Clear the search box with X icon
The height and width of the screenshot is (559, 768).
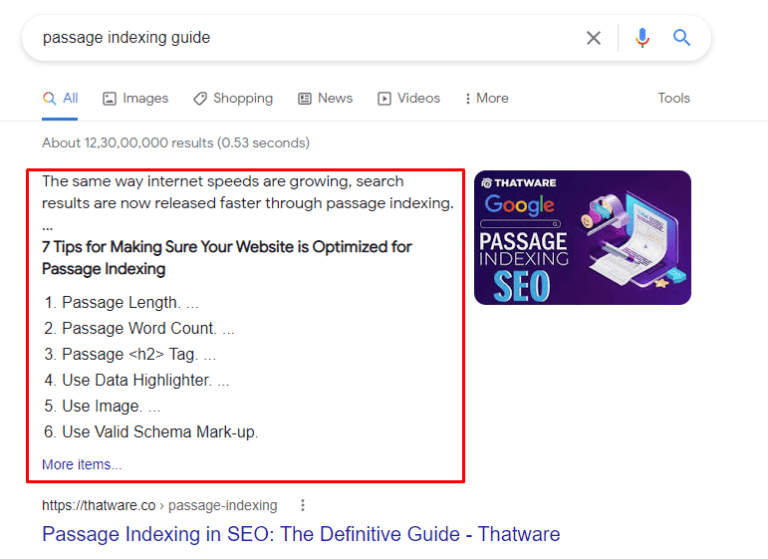(x=593, y=38)
